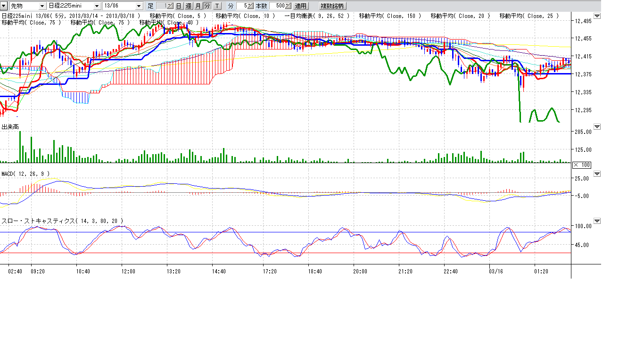Open the leftmost toolbar menu arrow
Image resolution: width=644 pixels, height=362 pixels.
(3, 6)
